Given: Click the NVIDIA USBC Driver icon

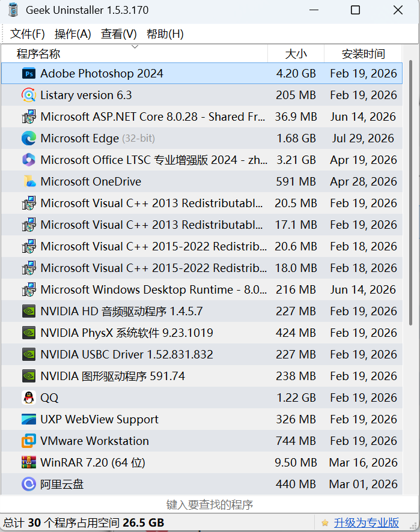Looking at the screenshot, I should (x=29, y=354).
